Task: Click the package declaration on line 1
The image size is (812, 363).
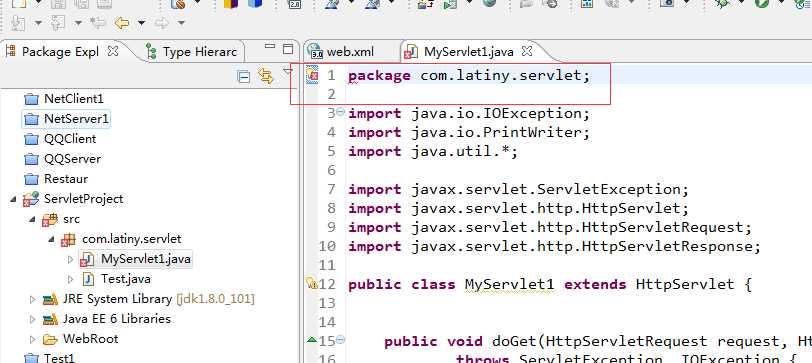Action: pos(469,76)
